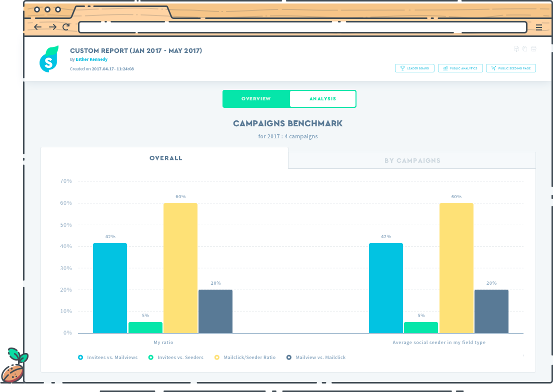Screen dimensions: 553x392
Task: Reload the page
Action: click(x=66, y=27)
